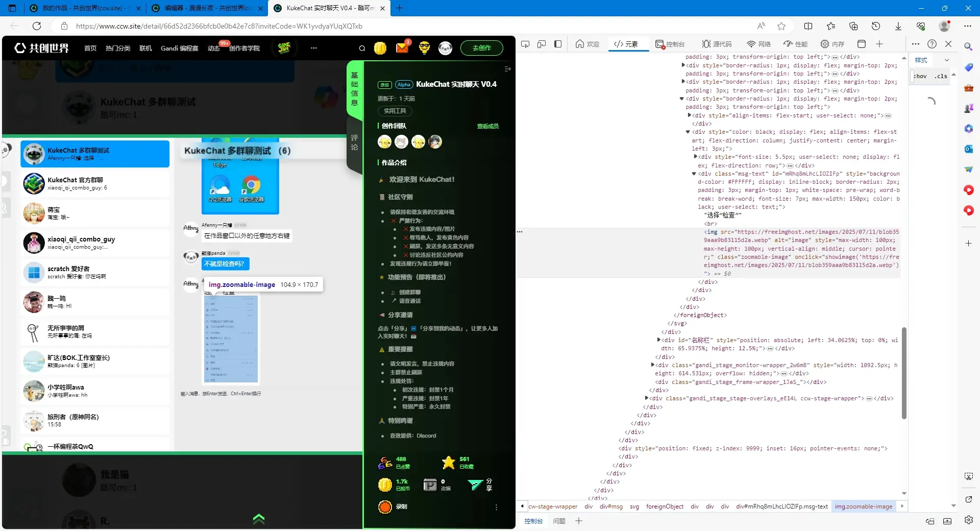This screenshot has height=531, width=980.
Task: Open 热门分类 navigation link
Action: pyautogui.click(x=118, y=49)
